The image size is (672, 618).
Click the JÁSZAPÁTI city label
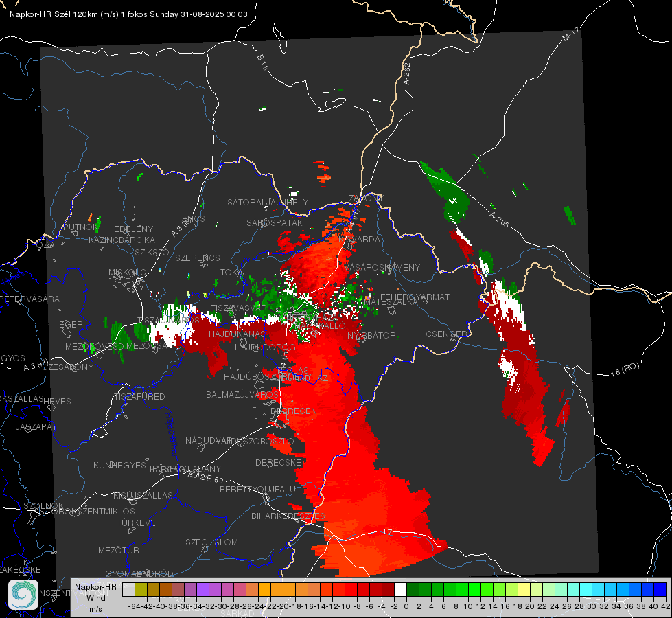click(x=37, y=426)
